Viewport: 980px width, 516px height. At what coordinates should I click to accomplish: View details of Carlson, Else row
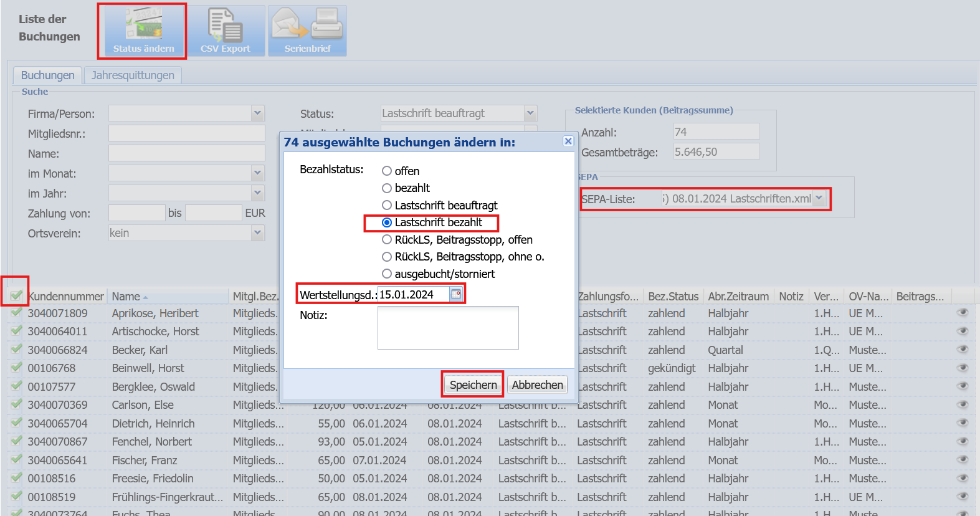pos(963,404)
